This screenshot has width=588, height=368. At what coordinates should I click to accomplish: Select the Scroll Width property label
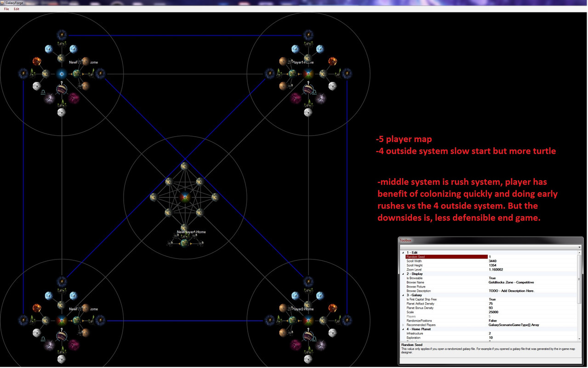pos(415,261)
